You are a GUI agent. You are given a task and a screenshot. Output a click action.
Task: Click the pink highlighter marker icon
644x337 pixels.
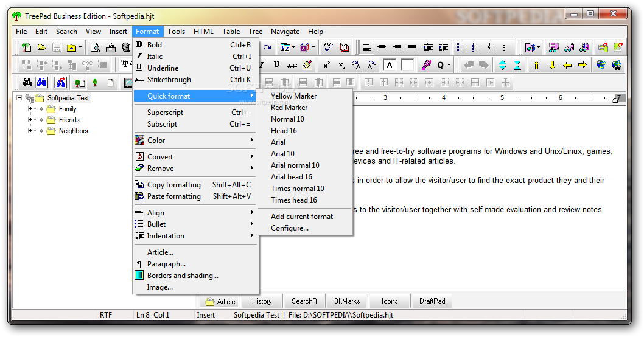(426, 65)
